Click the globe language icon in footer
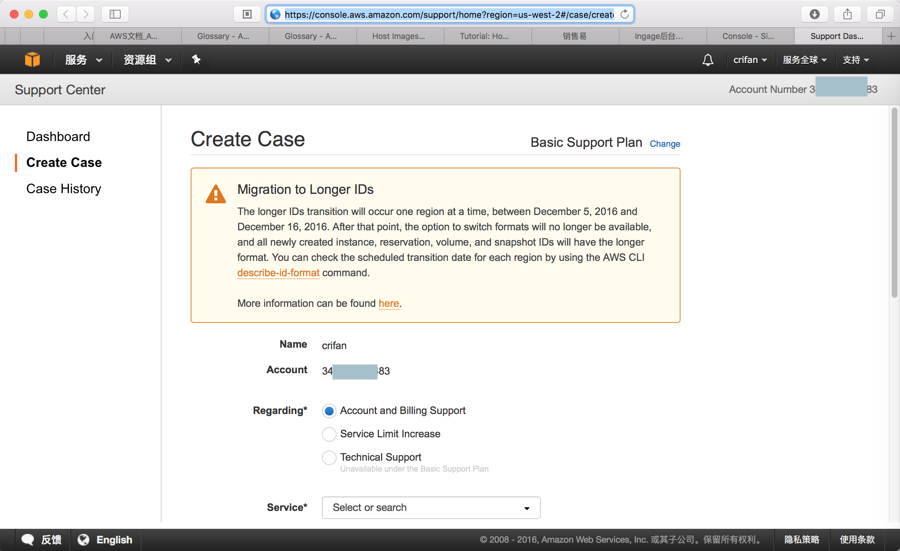 tap(83, 540)
